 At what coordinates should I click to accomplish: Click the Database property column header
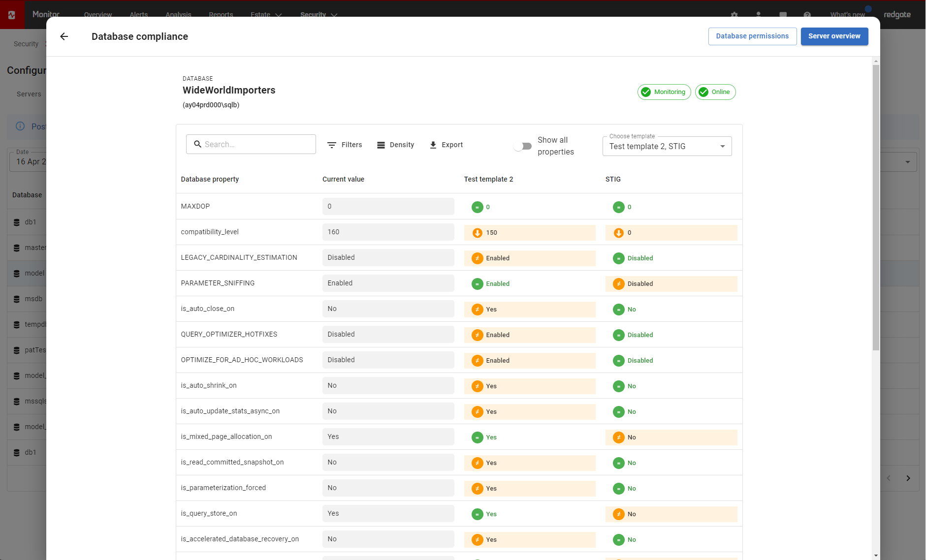210,179
